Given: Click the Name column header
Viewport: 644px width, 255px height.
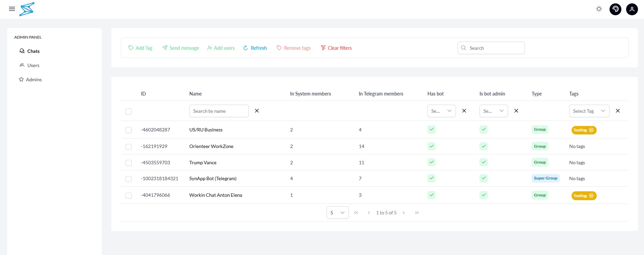Looking at the screenshot, I should coord(196,94).
